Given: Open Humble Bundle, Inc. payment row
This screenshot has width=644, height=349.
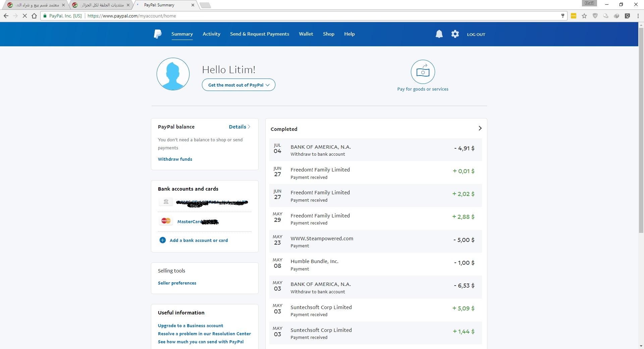Looking at the screenshot, I should [x=375, y=264].
